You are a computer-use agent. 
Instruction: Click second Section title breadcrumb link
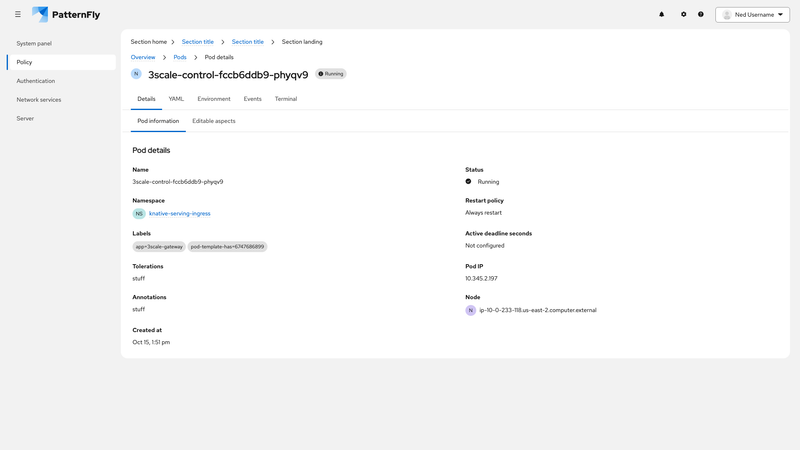[247, 42]
